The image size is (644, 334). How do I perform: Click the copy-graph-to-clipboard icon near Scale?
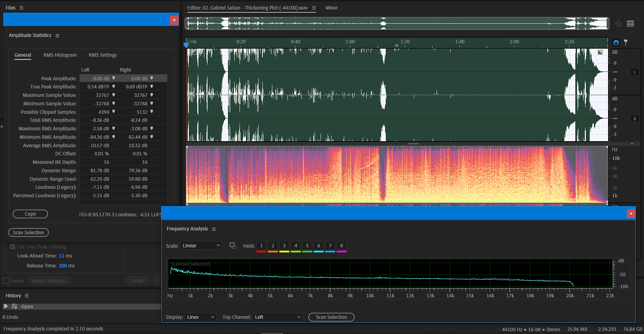(233, 246)
